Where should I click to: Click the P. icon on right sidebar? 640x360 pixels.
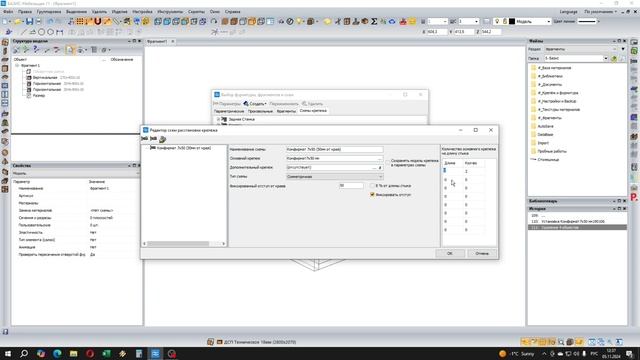(x=634, y=197)
